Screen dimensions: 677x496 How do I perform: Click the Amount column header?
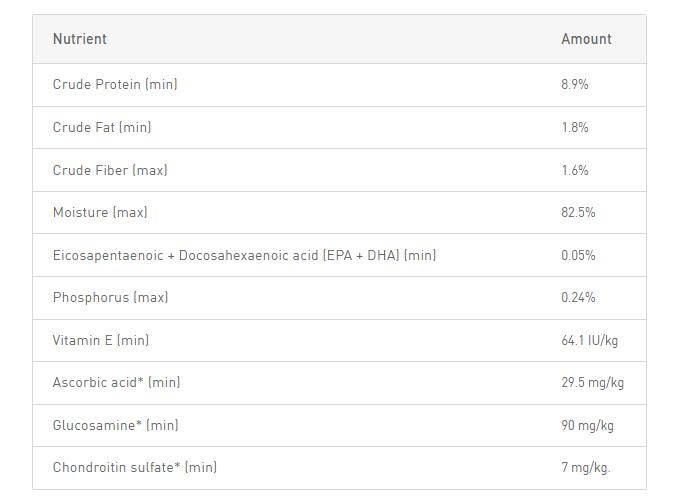pyautogui.click(x=586, y=39)
